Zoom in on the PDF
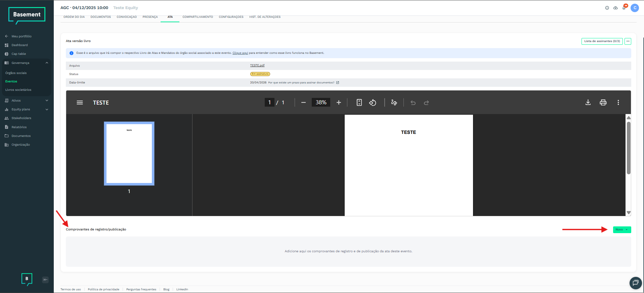 pyautogui.click(x=339, y=103)
